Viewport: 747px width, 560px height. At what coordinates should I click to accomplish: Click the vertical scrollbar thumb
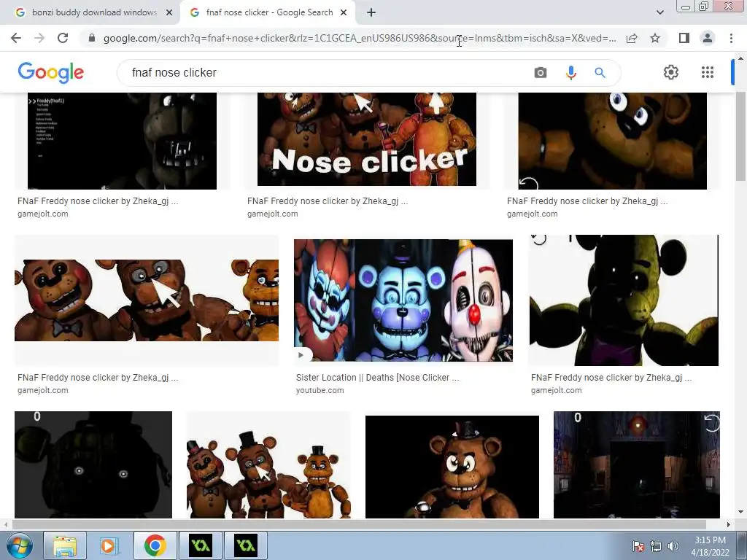point(740,136)
